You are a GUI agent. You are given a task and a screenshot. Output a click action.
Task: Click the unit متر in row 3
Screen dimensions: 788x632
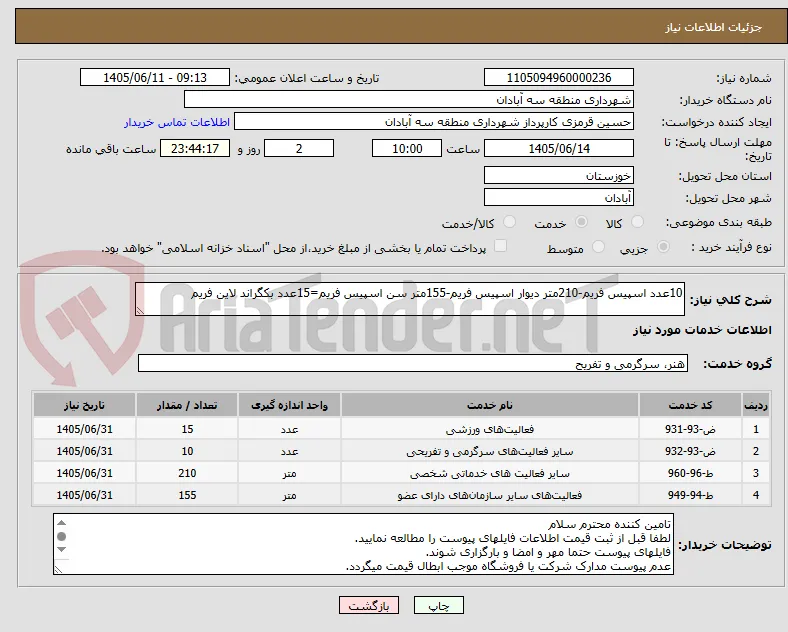click(x=289, y=473)
